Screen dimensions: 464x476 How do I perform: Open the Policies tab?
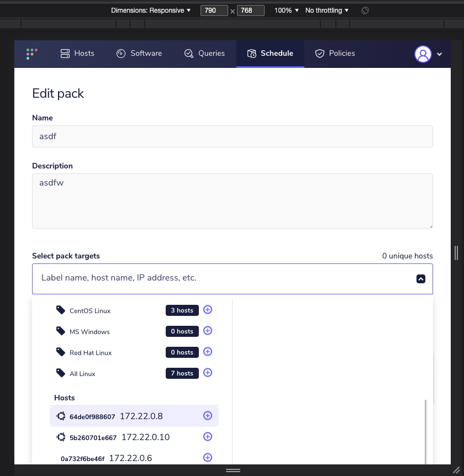click(x=335, y=54)
